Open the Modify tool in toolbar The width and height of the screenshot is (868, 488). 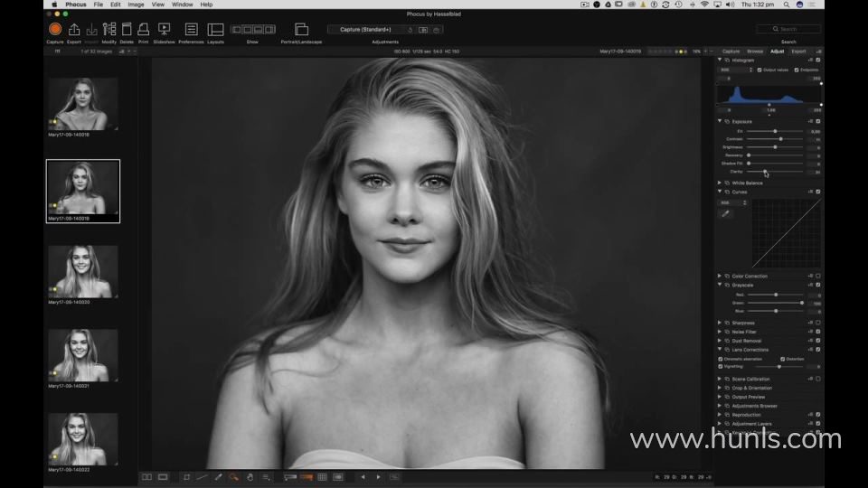pyautogui.click(x=109, y=29)
